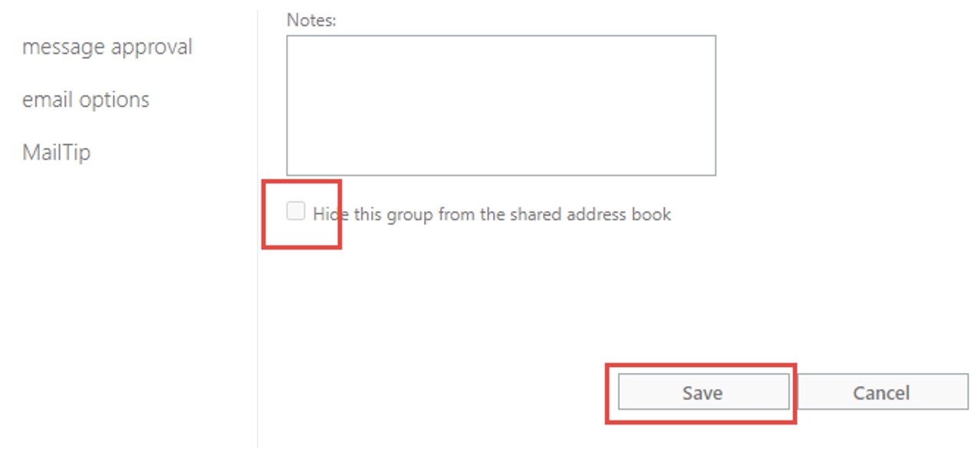Click inside the Notes text box
The image size is (980, 462).
501,105
